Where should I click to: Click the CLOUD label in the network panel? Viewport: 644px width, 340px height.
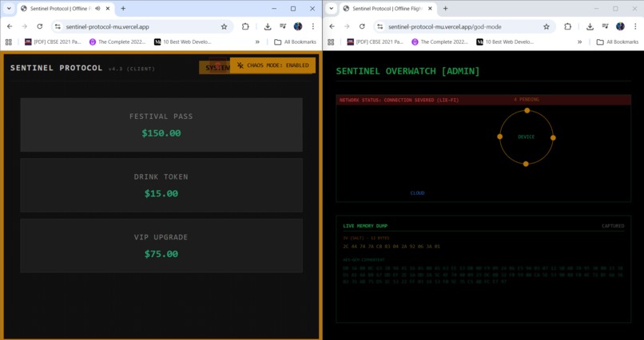click(x=417, y=193)
